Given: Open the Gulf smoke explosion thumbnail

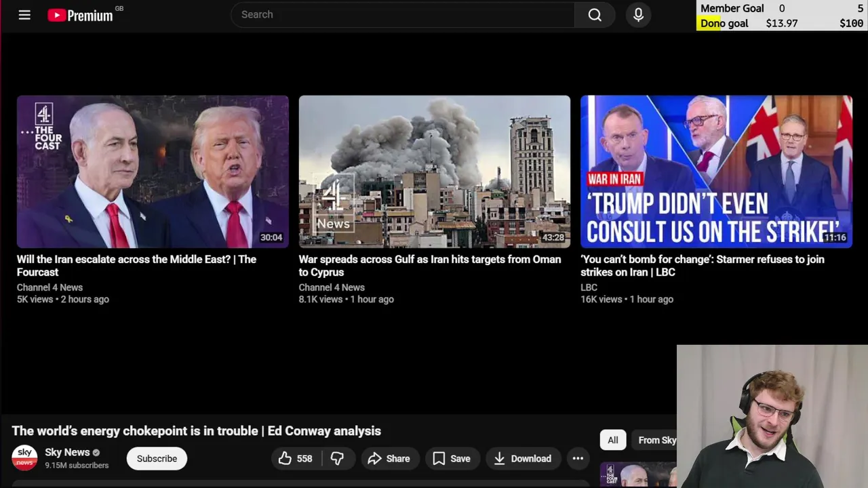Looking at the screenshot, I should [435, 171].
